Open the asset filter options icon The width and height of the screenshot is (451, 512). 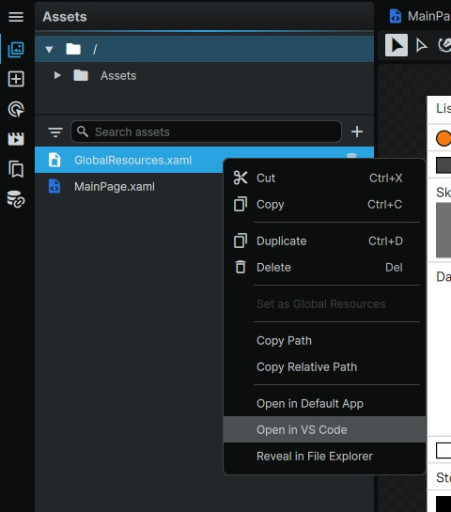tap(55, 132)
